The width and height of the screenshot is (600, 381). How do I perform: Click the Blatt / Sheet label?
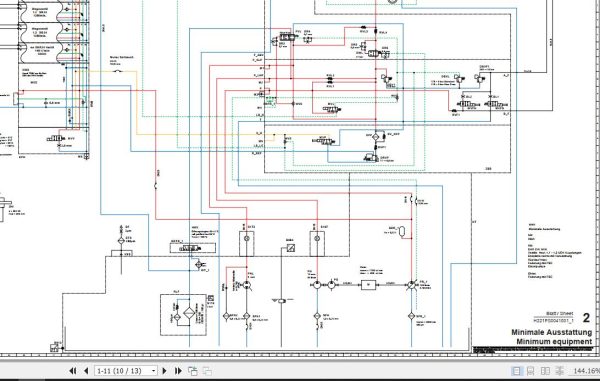pyautogui.click(x=559, y=313)
